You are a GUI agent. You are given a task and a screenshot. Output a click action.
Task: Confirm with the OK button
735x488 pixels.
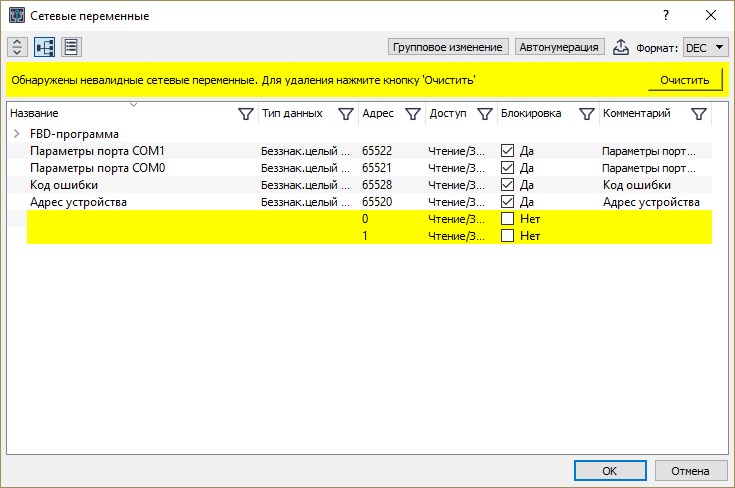click(610, 470)
